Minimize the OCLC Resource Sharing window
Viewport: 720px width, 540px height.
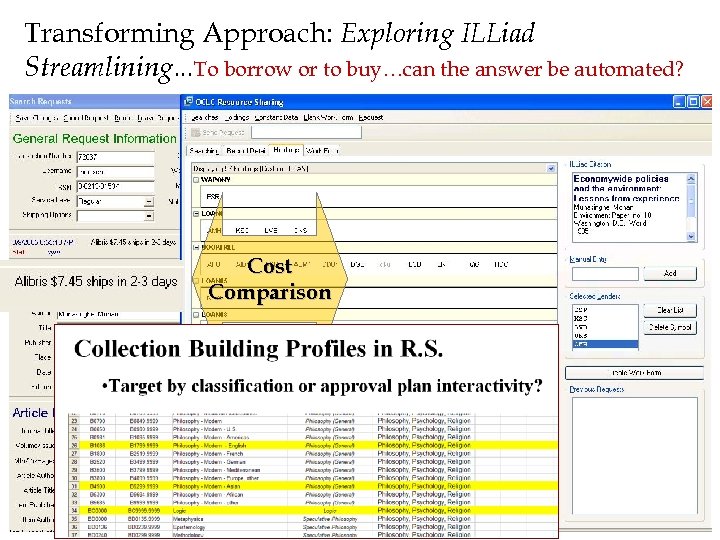[679, 102]
